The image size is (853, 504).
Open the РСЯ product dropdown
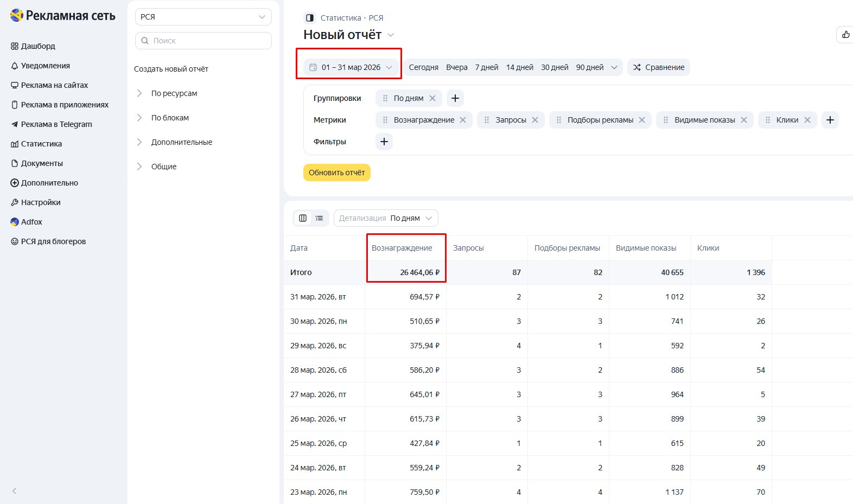[203, 17]
